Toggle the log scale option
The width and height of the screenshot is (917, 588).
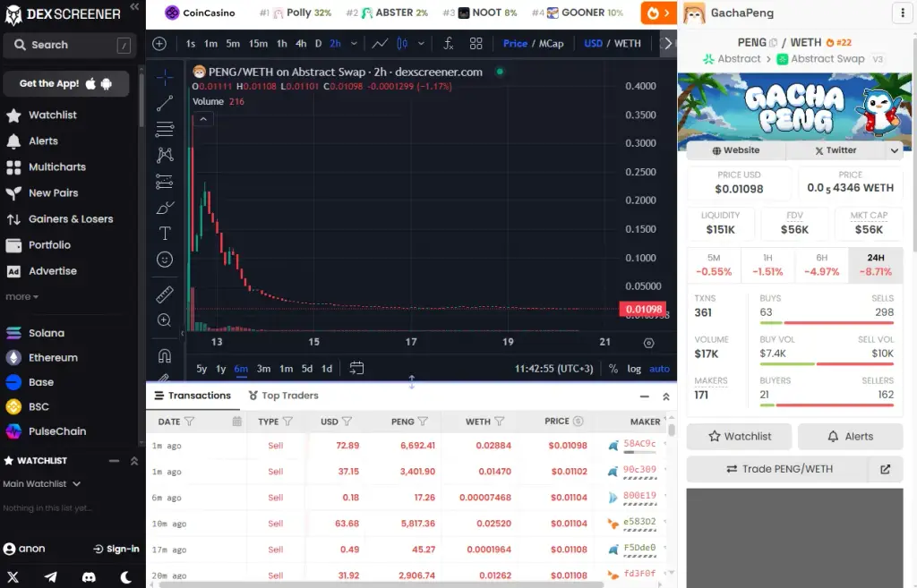click(634, 369)
